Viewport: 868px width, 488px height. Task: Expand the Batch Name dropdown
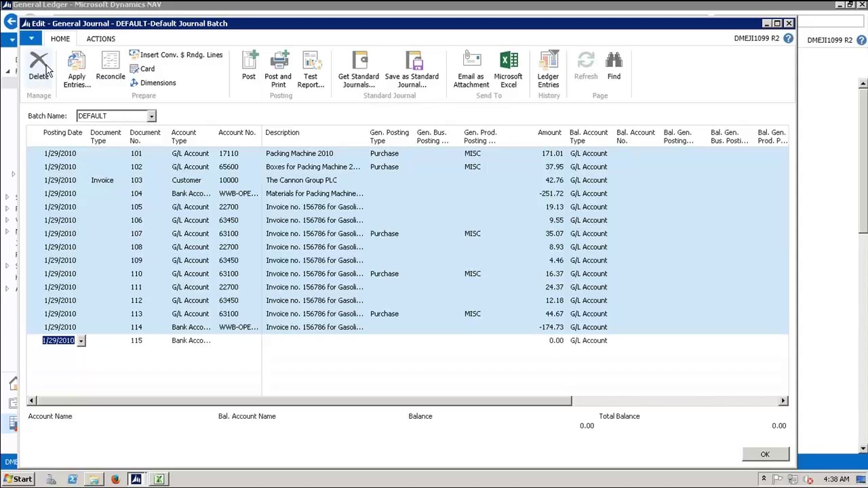point(151,116)
